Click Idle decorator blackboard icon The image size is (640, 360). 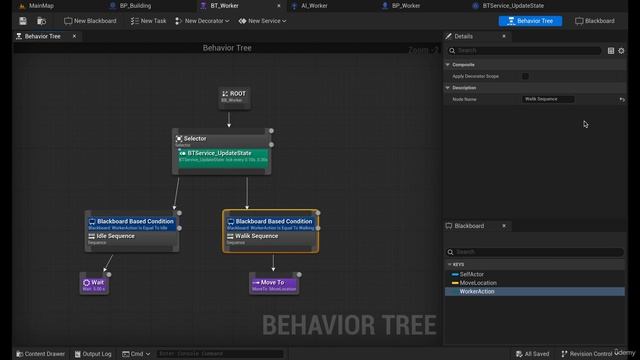(92, 221)
